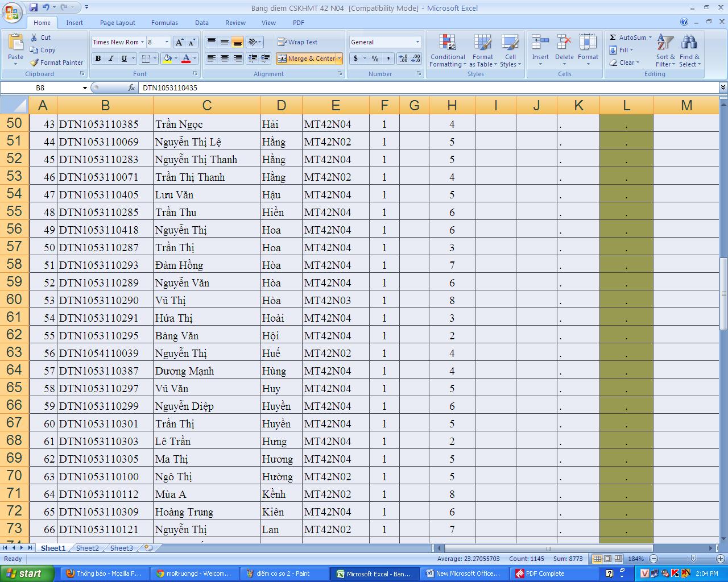Image resolution: width=728 pixels, height=582 pixels.
Task: Open Format as Table gallery
Action: tap(483, 51)
